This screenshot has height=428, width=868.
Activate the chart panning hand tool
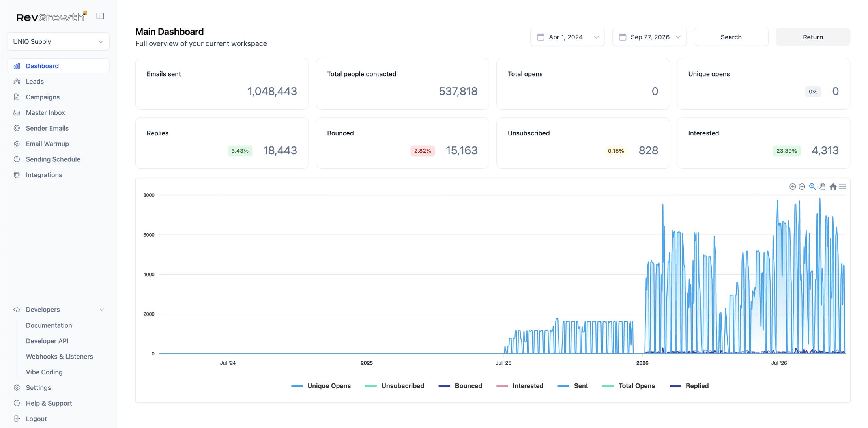coord(822,187)
